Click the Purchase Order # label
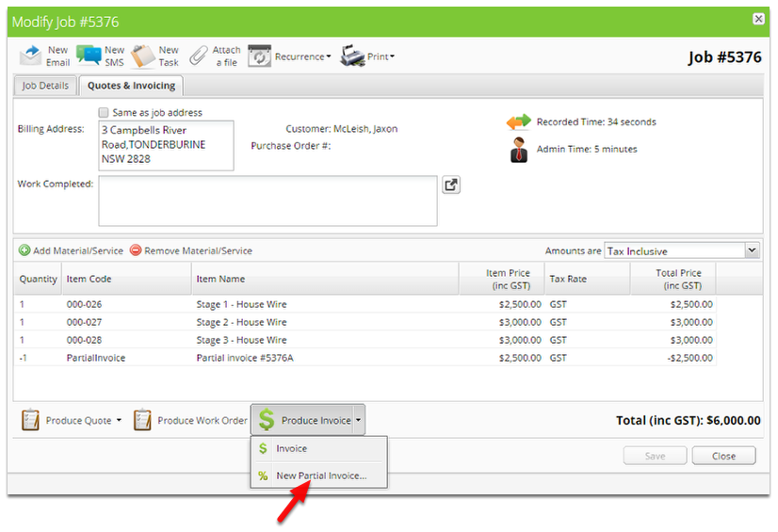 291,146
